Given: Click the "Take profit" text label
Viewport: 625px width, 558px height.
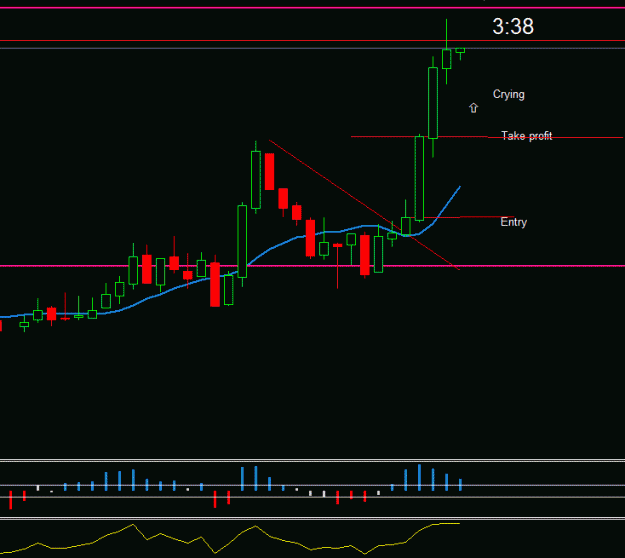Looking at the screenshot, I should coord(527,136).
